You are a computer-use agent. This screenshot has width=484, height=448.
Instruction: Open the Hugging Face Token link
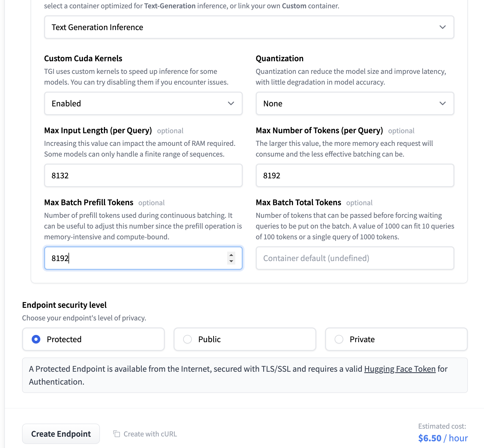[400, 369]
